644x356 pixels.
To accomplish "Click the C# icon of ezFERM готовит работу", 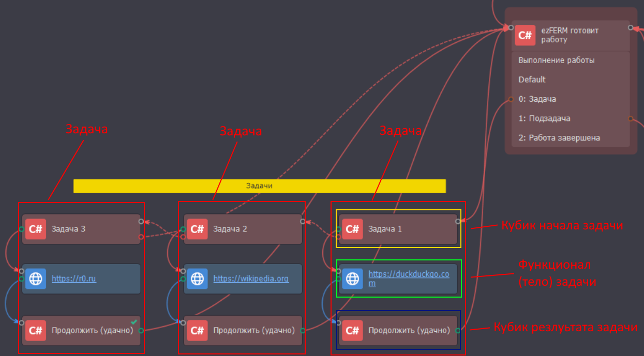I will (x=525, y=35).
